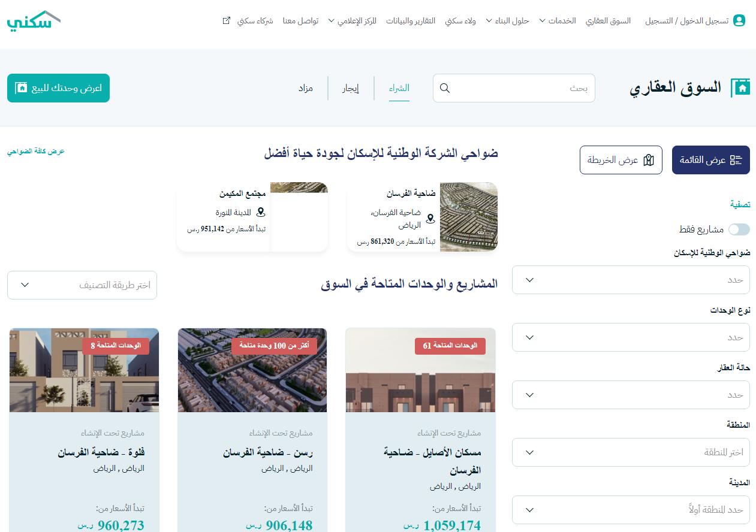Open السوق العقاري in the top navigation
The width and height of the screenshot is (756, 532).
609,21
